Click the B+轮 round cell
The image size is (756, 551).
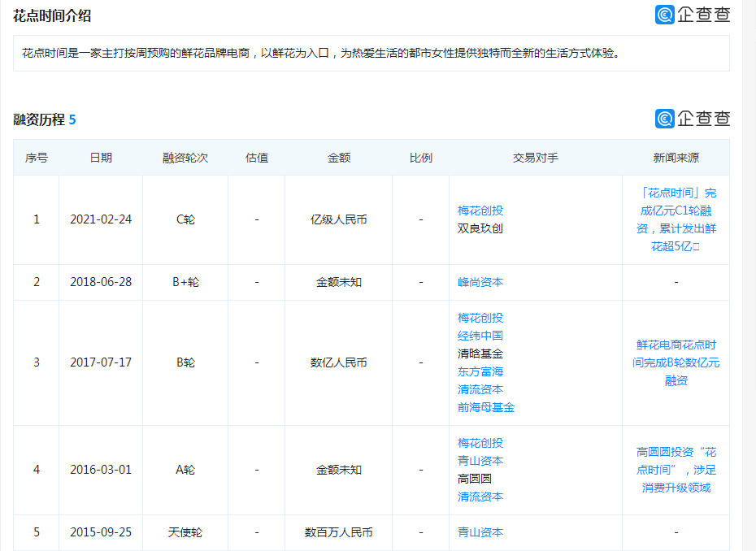185,282
